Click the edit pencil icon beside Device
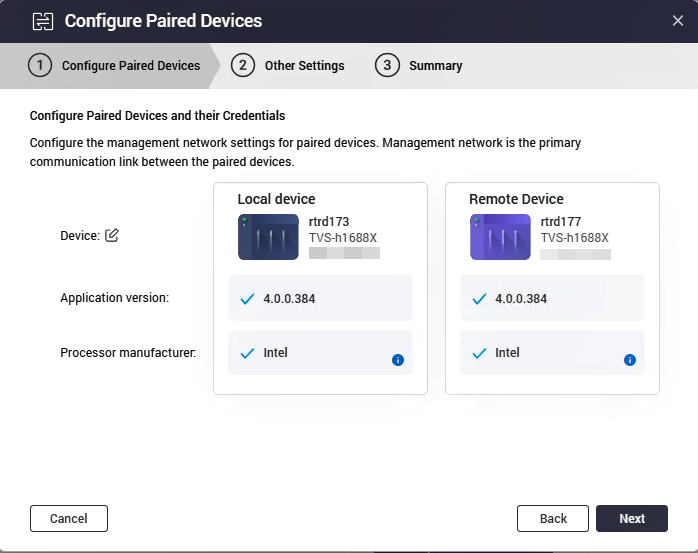 tap(112, 236)
